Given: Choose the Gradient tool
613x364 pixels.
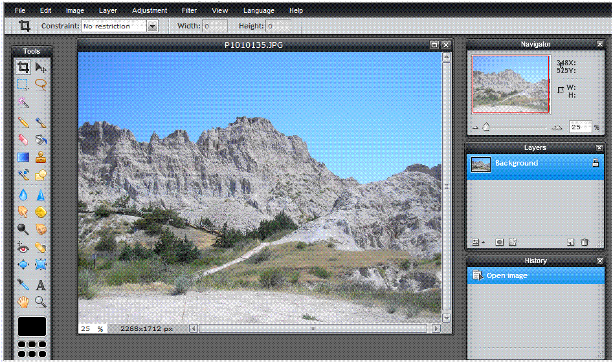Looking at the screenshot, I should point(23,156).
